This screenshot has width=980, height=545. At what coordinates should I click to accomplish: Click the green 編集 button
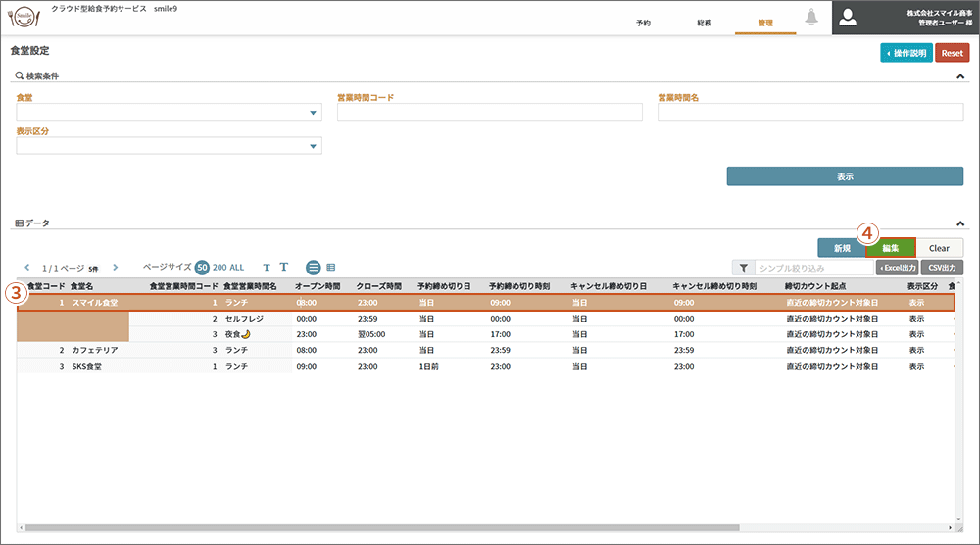(891, 248)
